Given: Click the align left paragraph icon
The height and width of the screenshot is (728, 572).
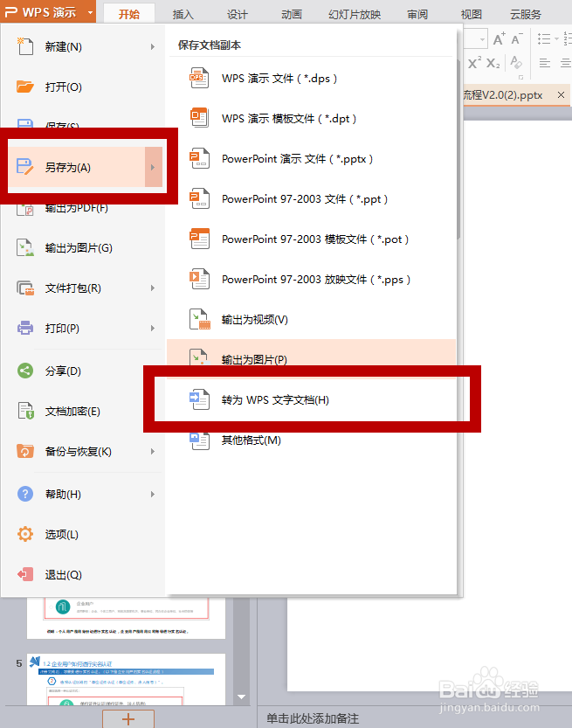Looking at the screenshot, I should pyautogui.click(x=545, y=63).
